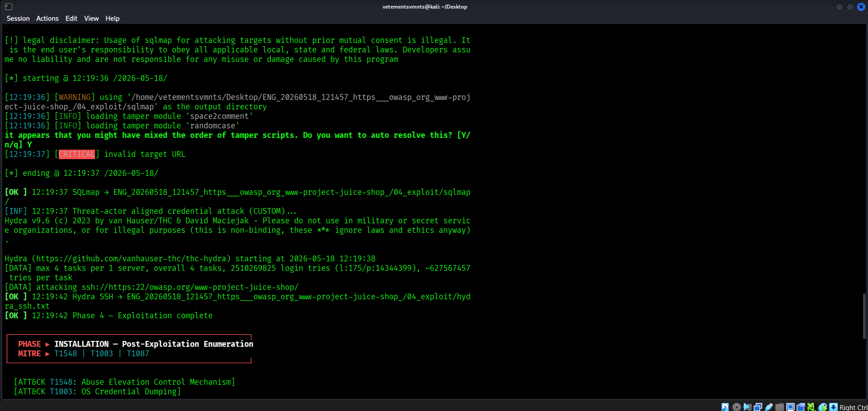Open the Session menu
The height and width of the screenshot is (411, 868).
point(18,19)
